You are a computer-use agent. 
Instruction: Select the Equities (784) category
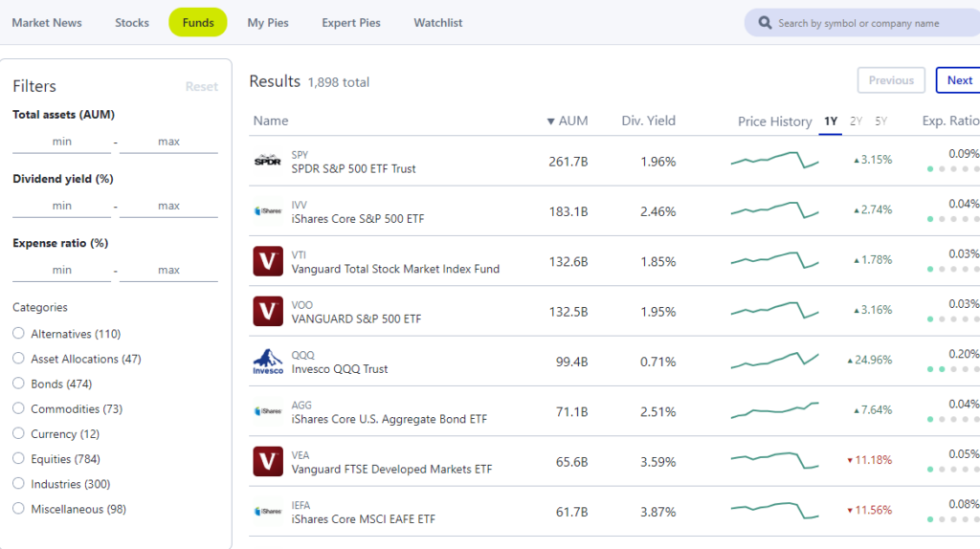[18, 458]
